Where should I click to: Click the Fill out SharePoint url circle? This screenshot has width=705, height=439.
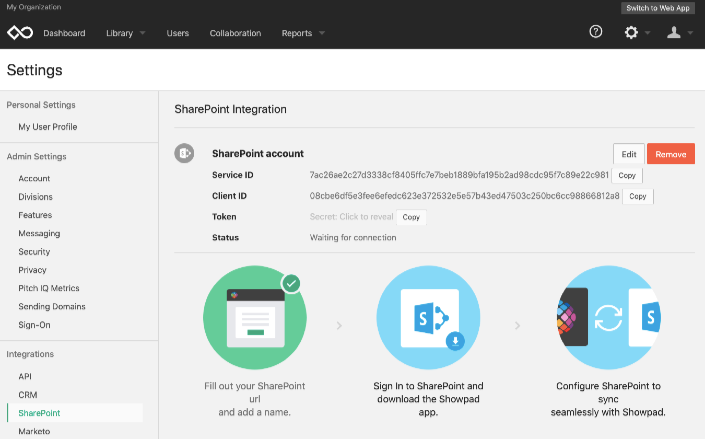tap(255, 318)
